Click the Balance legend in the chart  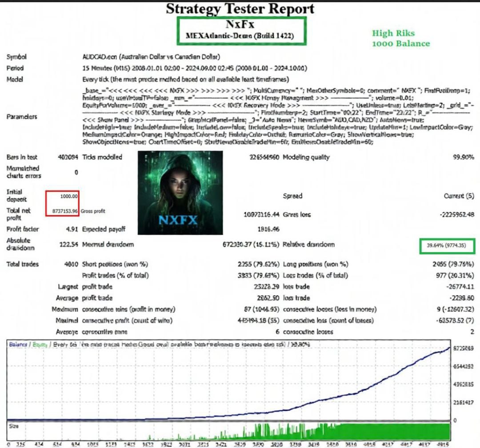[18, 345]
